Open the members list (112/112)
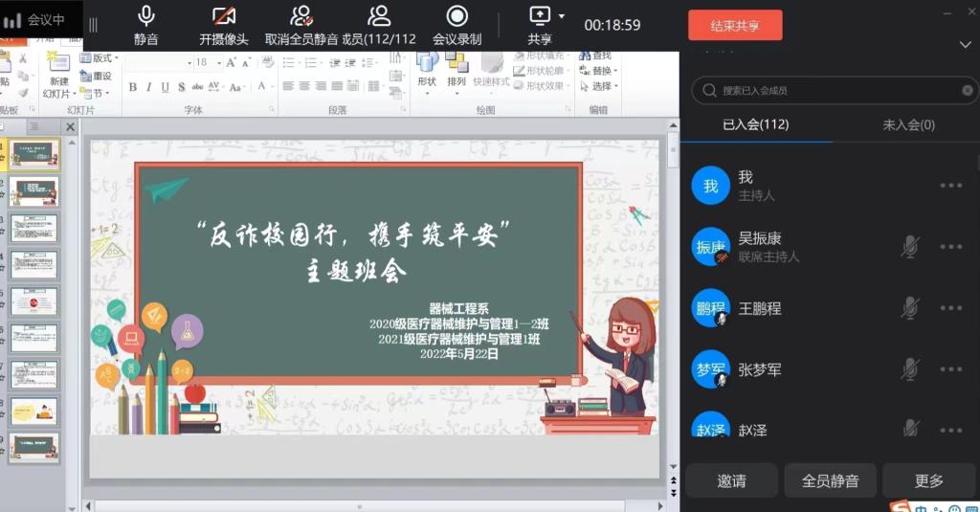The image size is (980, 512). [x=379, y=16]
